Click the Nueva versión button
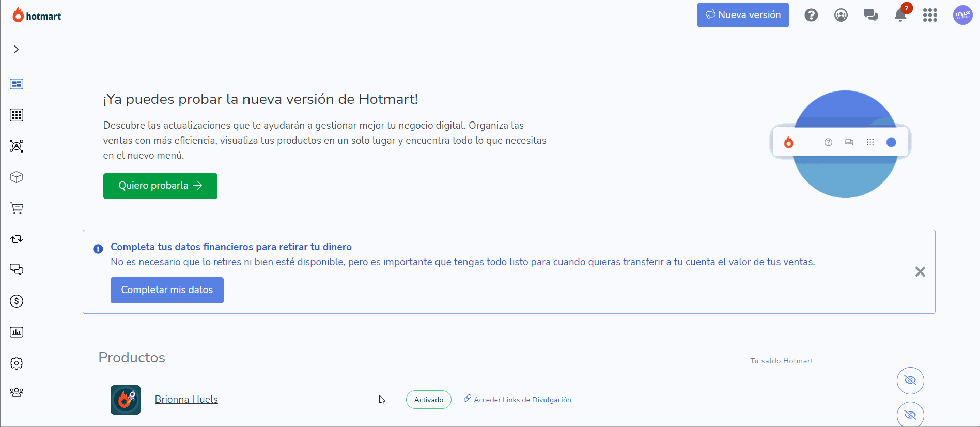This screenshot has height=427, width=980. pyautogui.click(x=743, y=15)
